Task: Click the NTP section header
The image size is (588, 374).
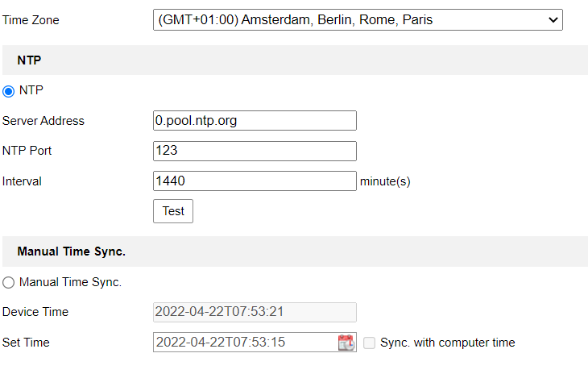Action: coord(29,60)
